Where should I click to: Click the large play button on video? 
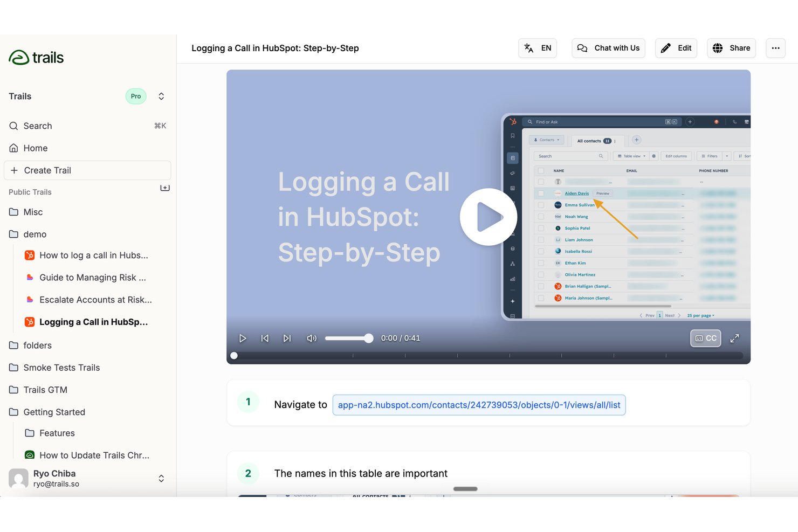click(489, 217)
